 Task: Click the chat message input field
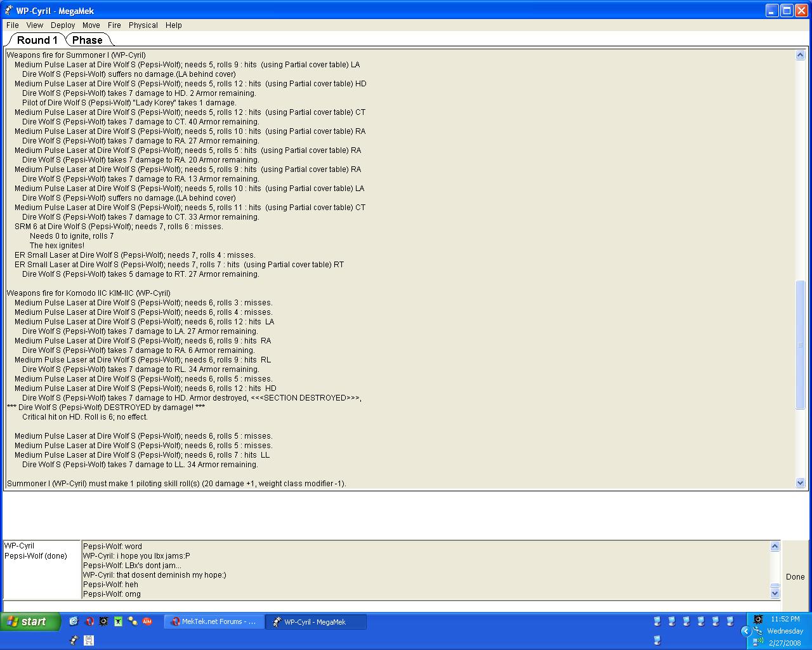pyautogui.click(x=391, y=606)
